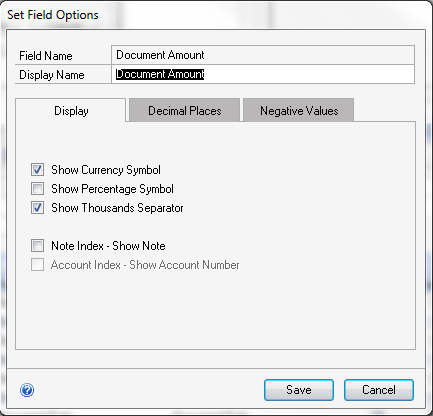Click the highlighted Document Amount text
This screenshot has height=416, width=433.
(x=160, y=74)
